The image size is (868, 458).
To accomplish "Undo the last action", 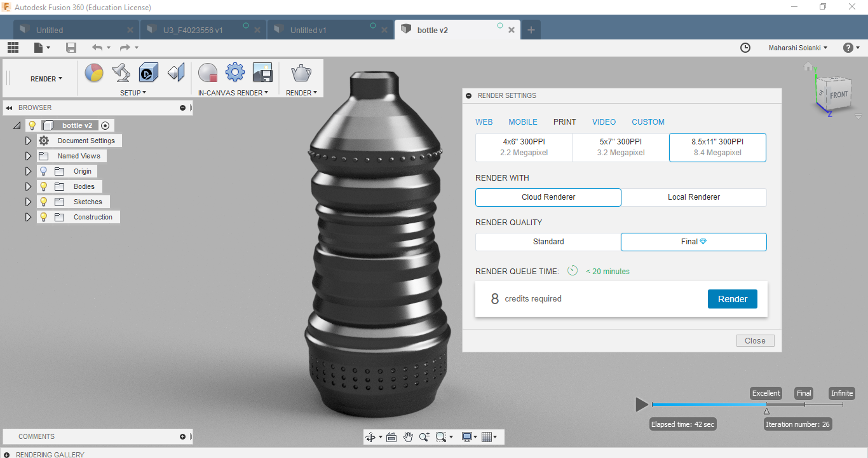I will click(97, 48).
